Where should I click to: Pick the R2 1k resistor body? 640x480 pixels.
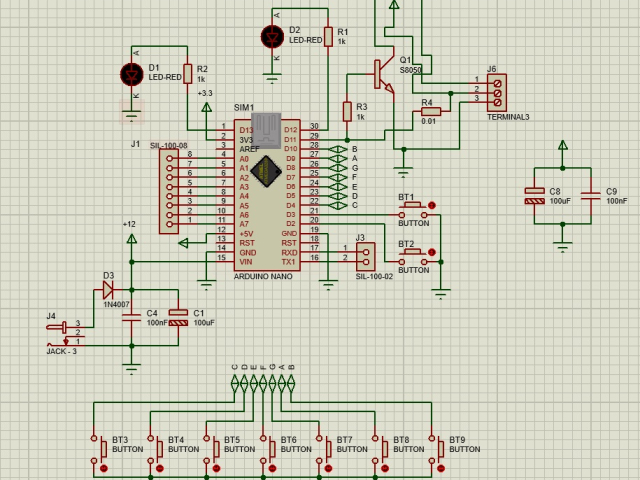[187, 74]
